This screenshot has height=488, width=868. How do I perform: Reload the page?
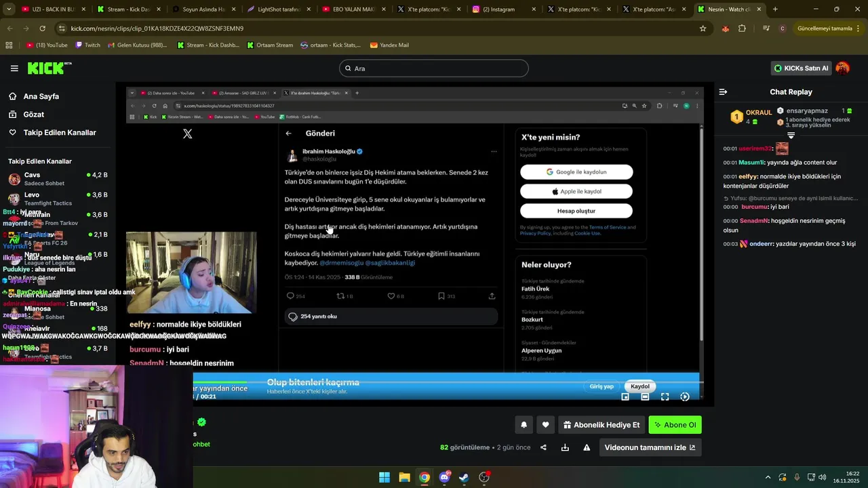point(42,28)
